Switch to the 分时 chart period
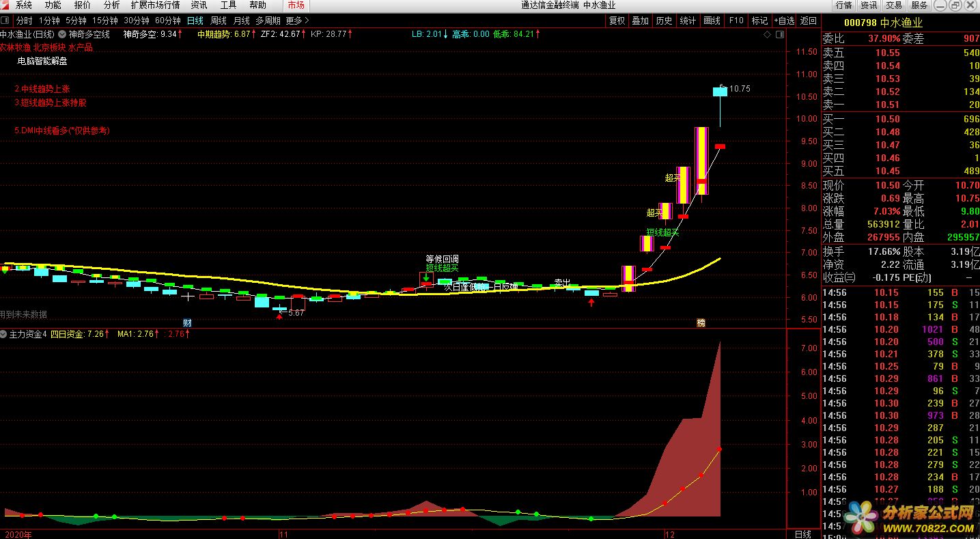Image resolution: width=980 pixels, height=539 pixels. 24,20
